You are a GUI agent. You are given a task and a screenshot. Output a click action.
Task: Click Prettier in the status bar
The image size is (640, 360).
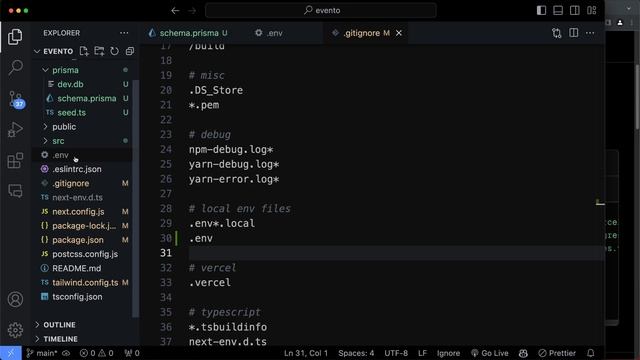coord(557,353)
